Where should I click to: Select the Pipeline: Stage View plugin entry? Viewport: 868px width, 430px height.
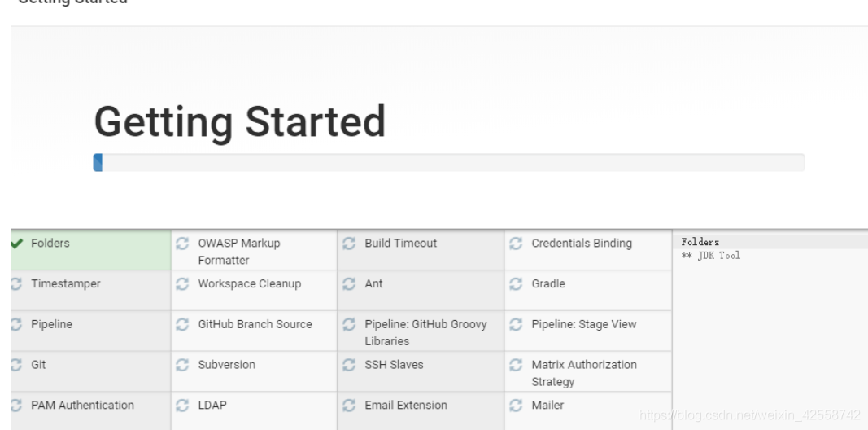pyautogui.click(x=588, y=331)
